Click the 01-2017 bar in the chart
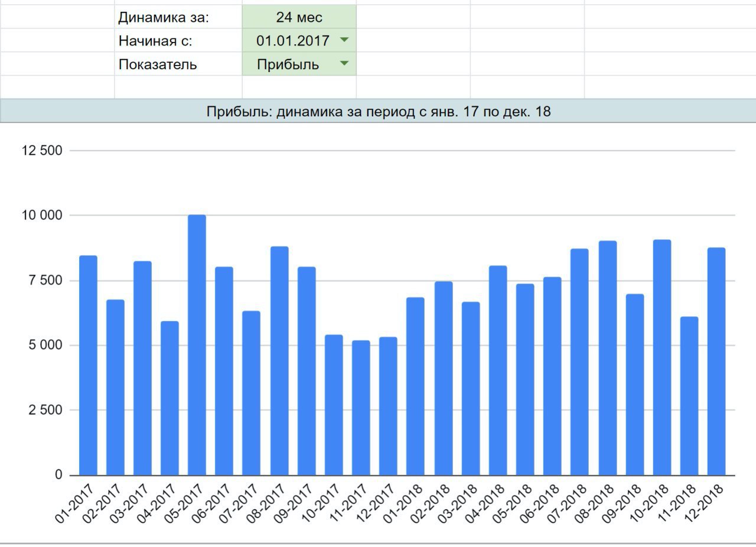The width and height of the screenshot is (756, 547). click(x=88, y=366)
